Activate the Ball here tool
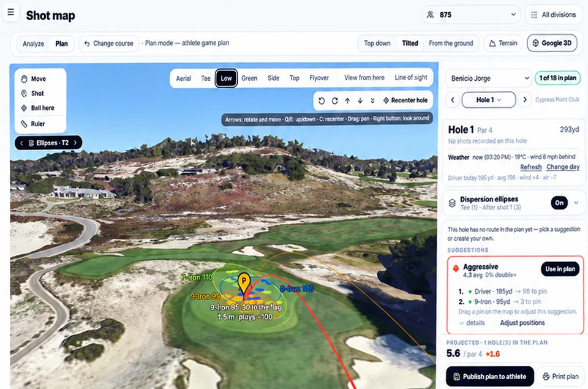Screen dimensions: 588x389 coord(37,108)
